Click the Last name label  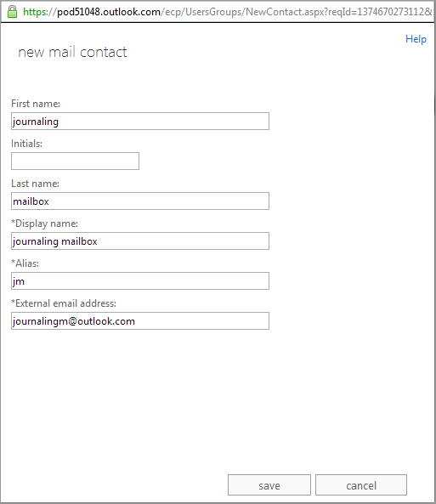coord(36,184)
